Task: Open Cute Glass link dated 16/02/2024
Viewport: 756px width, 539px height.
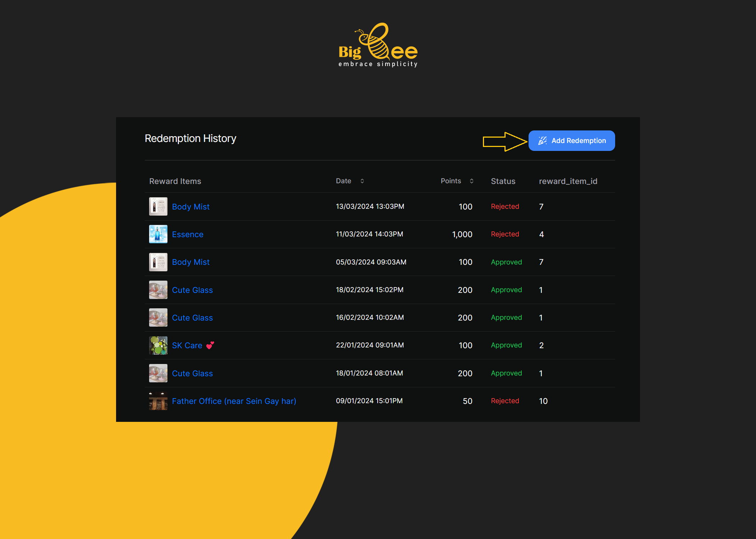Action: click(x=192, y=318)
